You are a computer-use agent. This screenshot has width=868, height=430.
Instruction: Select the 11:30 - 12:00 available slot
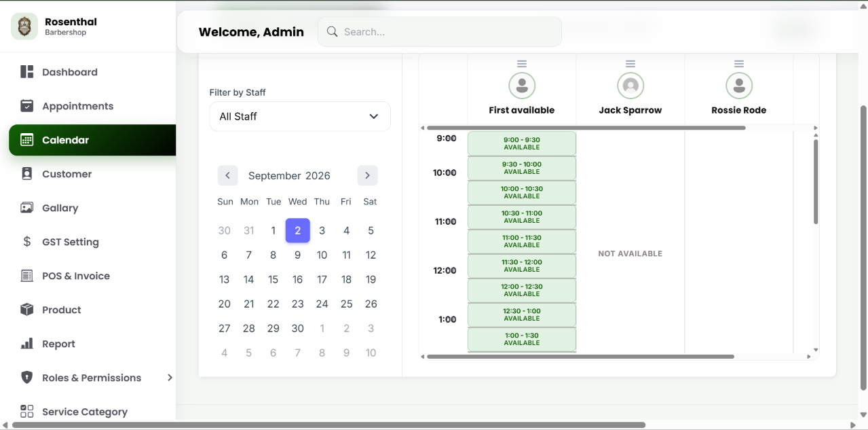click(522, 266)
